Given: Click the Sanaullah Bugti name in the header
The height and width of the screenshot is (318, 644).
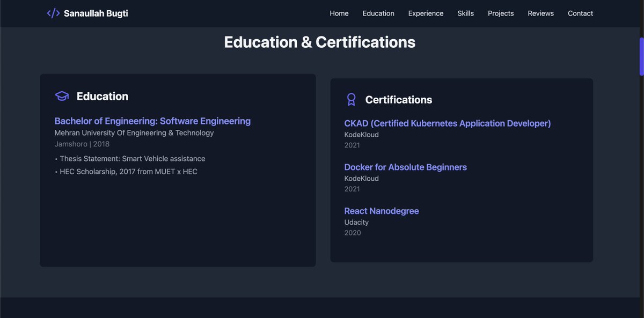Looking at the screenshot, I should [96, 13].
